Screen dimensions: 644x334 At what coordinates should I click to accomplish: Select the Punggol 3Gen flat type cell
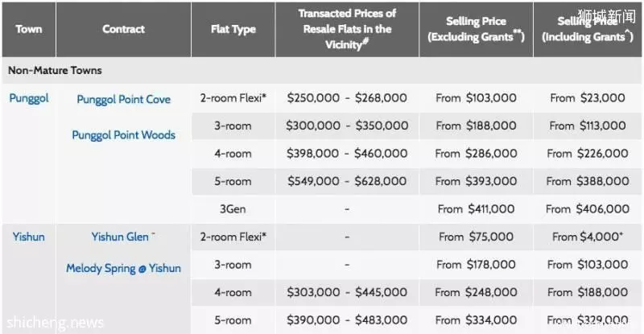pos(233,209)
